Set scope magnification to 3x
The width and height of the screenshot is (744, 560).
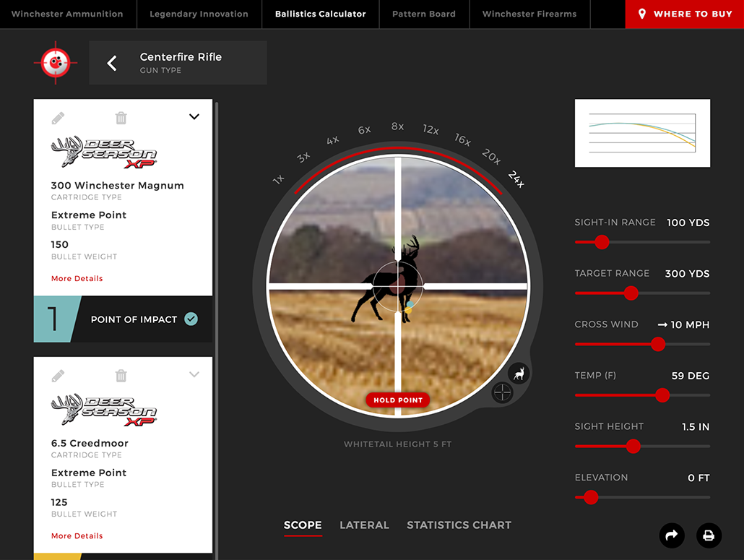click(303, 157)
